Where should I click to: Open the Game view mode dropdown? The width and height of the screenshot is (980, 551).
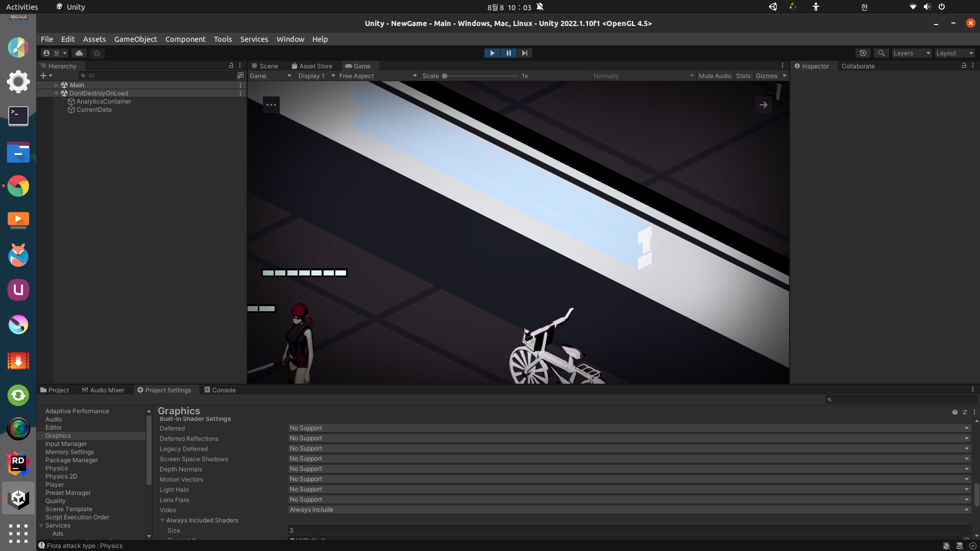[271, 76]
